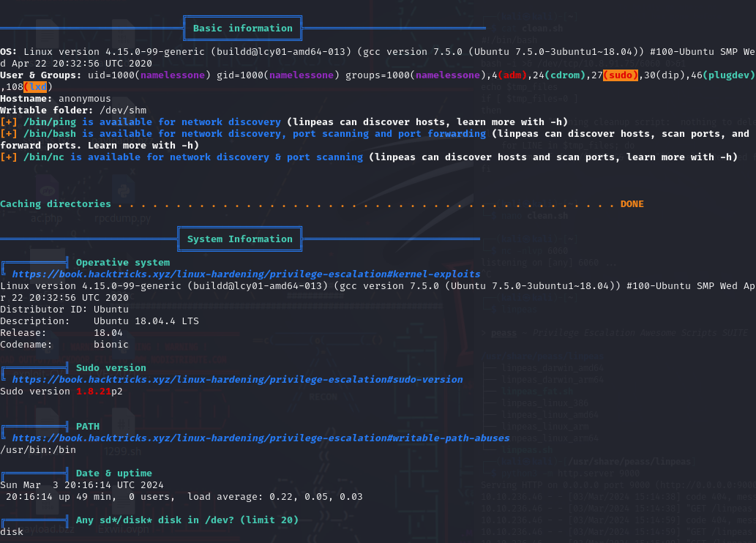Click the highlighted sudo group label
The width and height of the screenshot is (756, 543).
[621, 75]
